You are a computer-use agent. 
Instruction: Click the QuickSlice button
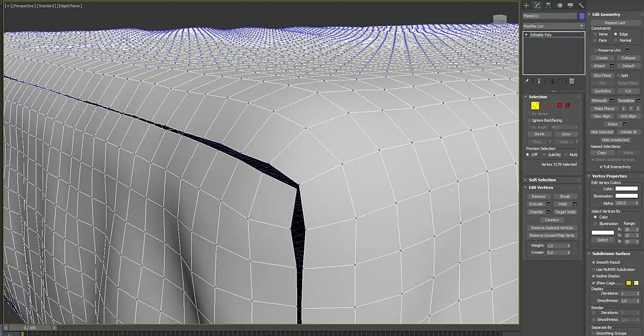coord(602,91)
